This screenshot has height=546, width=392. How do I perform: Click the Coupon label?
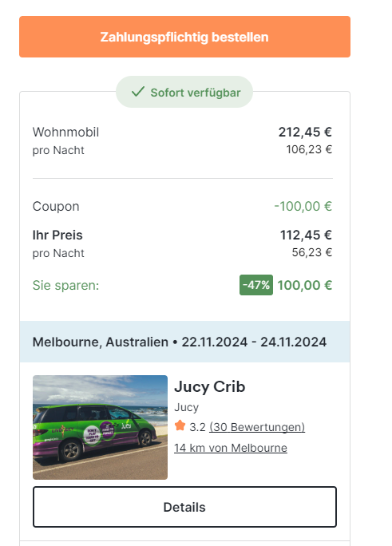pos(56,207)
